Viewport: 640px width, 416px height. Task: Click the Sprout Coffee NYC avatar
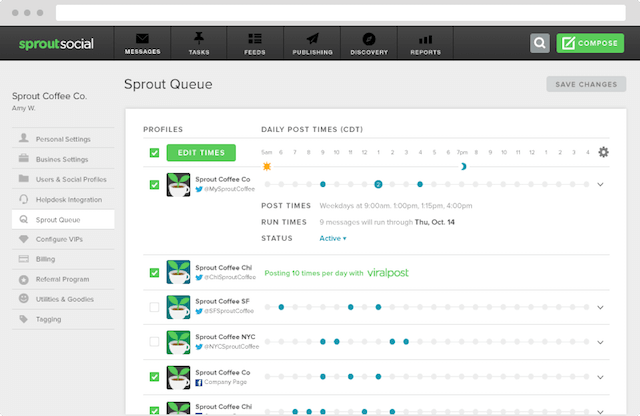pos(178,342)
